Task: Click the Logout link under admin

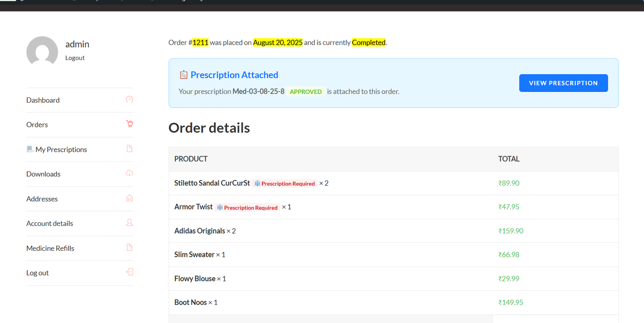Action: [x=75, y=58]
